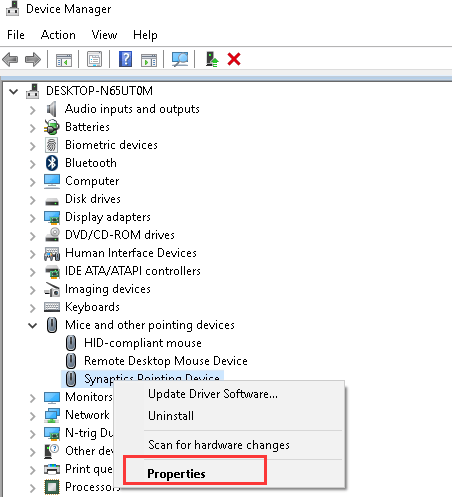
Task: Select HID-compliant mouse device
Action: 143,343
